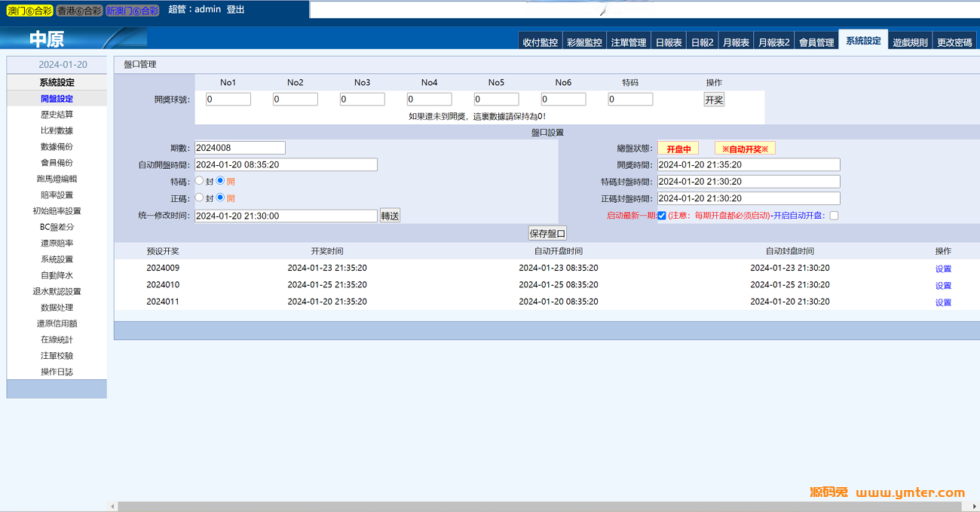The height and width of the screenshot is (512, 980).
Task: Select 開盤設定 in sidebar
Action: 57,99
